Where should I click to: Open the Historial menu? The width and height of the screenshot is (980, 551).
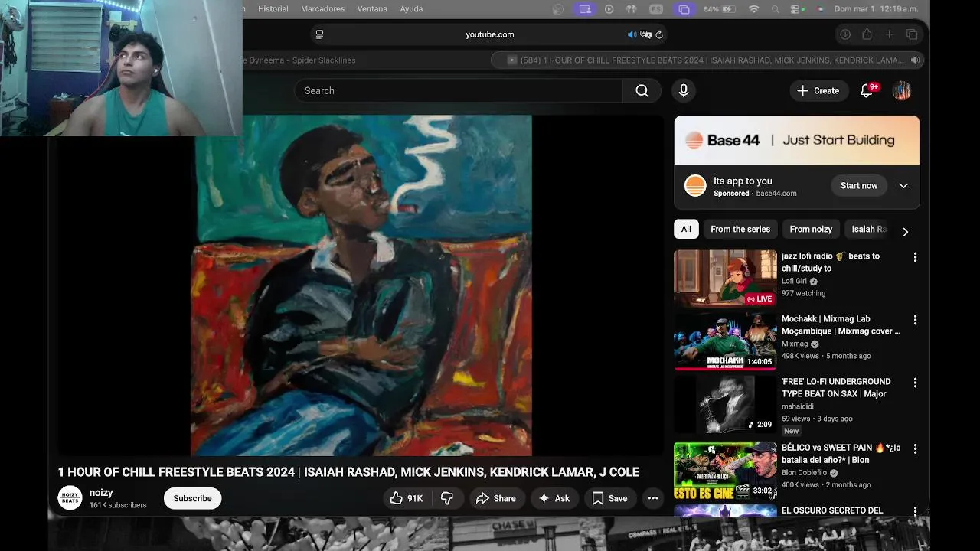click(273, 9)
